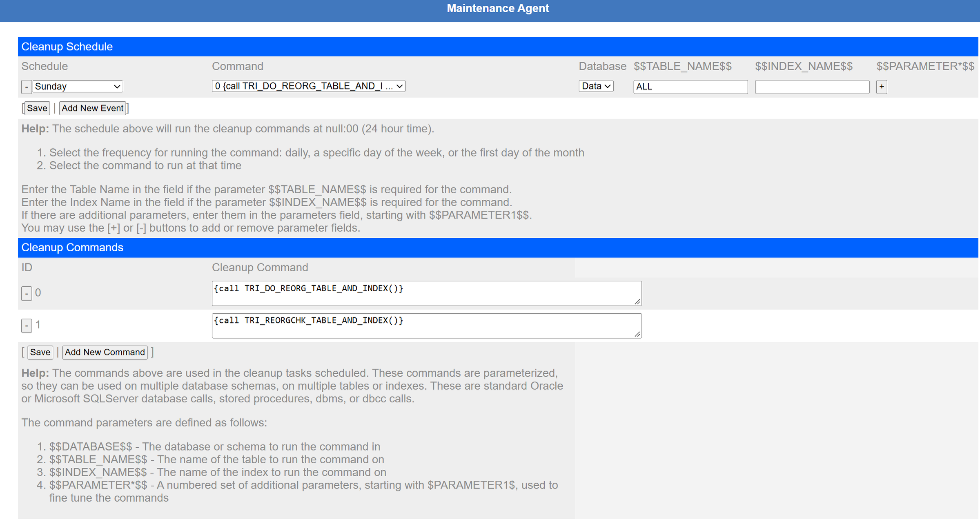Image resolution: width=980 pixels, height=520 pixels.
Task: Delete cleanup command ID 1
Action: pos(26,326)
